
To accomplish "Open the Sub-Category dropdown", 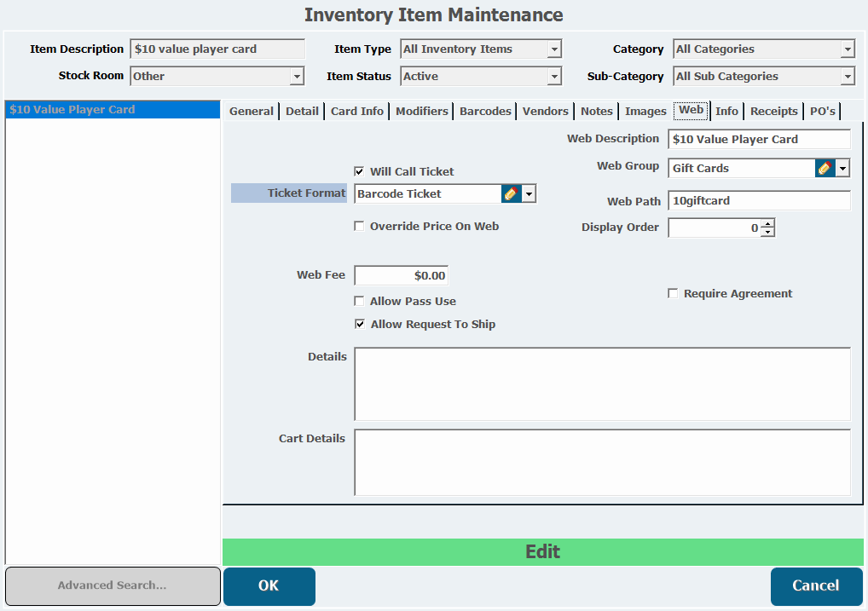I will tap(847, 77).
